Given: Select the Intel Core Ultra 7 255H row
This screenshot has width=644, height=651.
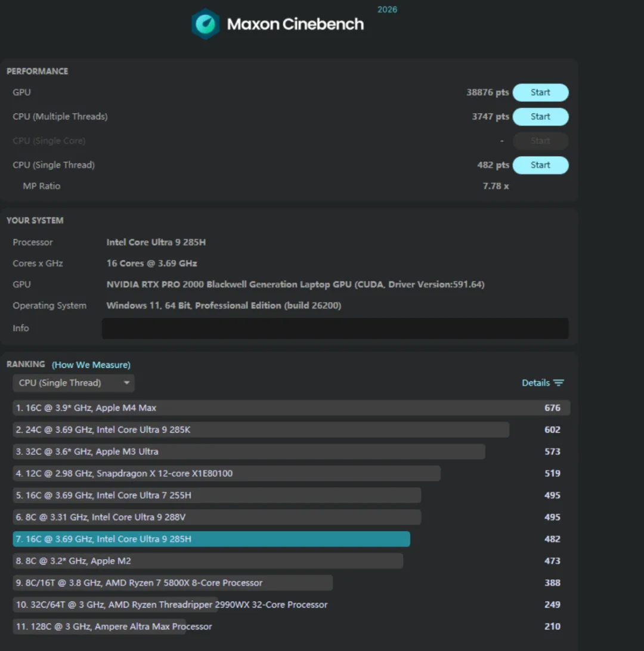Looking at the screenshot, I should pos(216,495).
